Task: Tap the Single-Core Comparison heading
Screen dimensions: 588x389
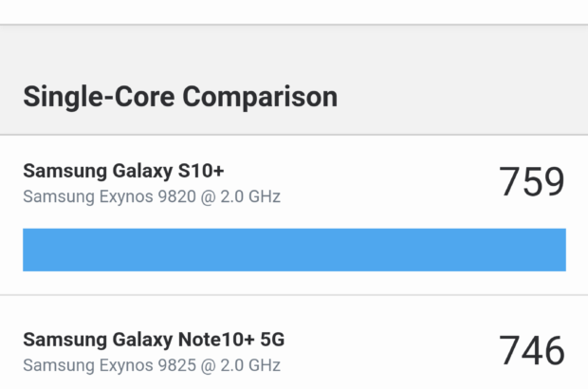Action: [x=180, y=96]
